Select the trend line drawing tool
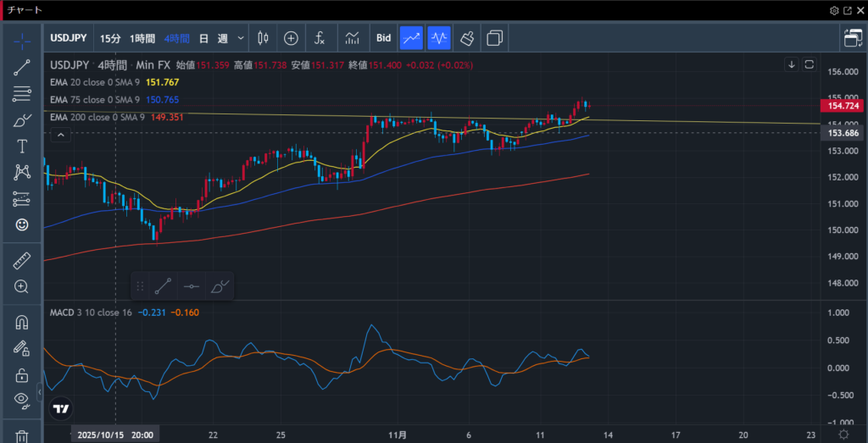Screen dimensions: 868x443 [22, 67]
